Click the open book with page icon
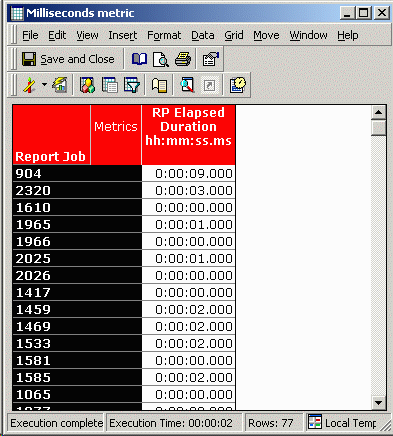This screenshot has width=393, height=436. point(159,85)
